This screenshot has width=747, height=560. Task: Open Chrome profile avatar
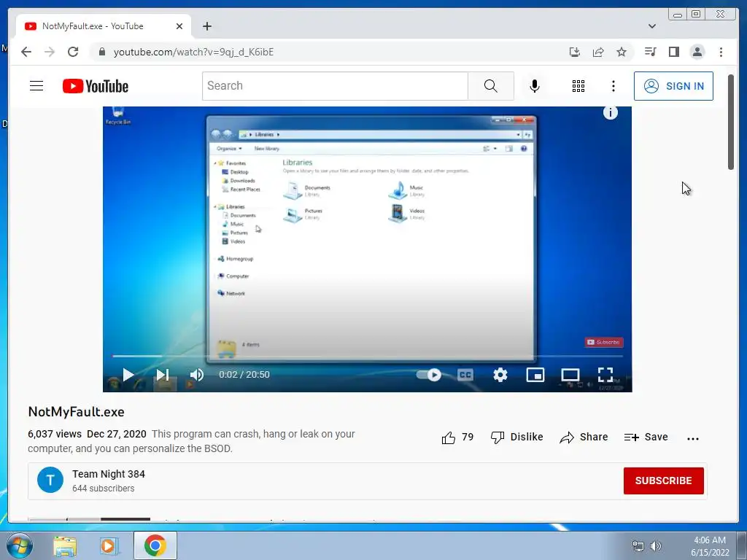click(697, 52)
